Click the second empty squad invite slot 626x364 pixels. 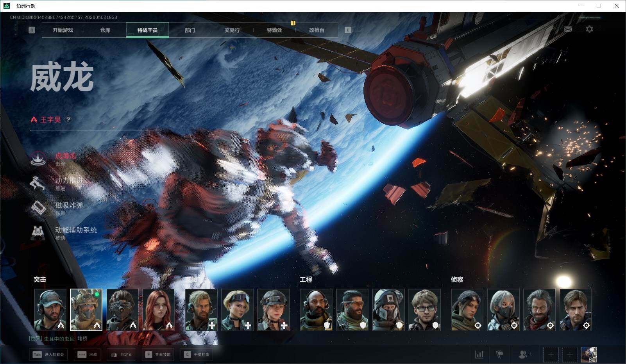[569, 355]
